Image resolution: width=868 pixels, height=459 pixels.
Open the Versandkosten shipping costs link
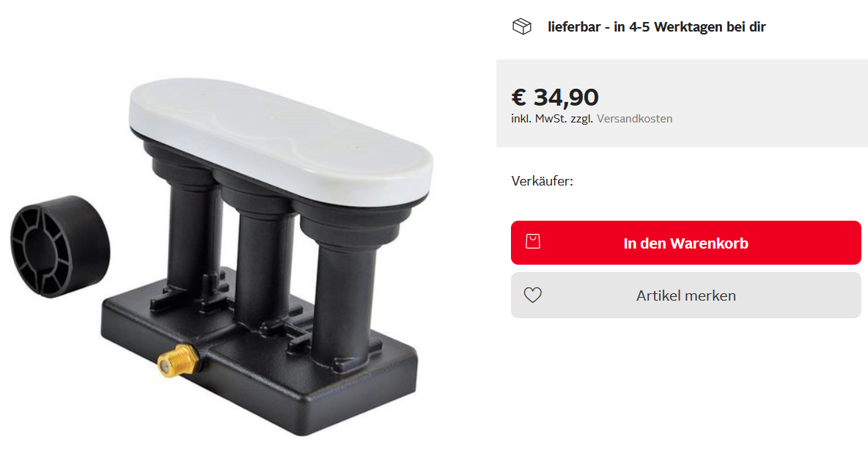click(634, 119)
